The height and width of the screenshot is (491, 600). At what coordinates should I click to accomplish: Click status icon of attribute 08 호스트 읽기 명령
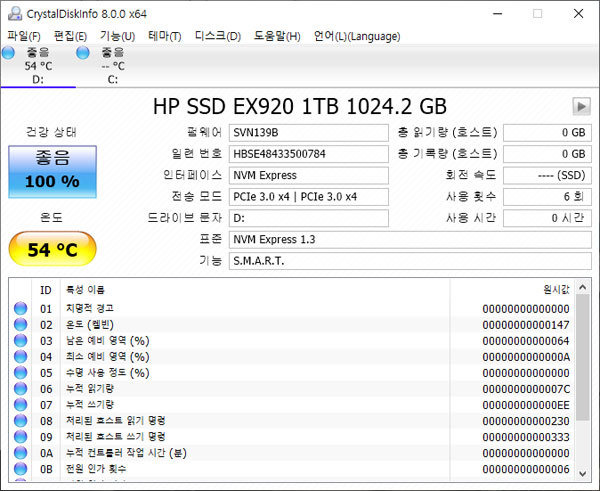pyautogui.click(x=21, y=421)
